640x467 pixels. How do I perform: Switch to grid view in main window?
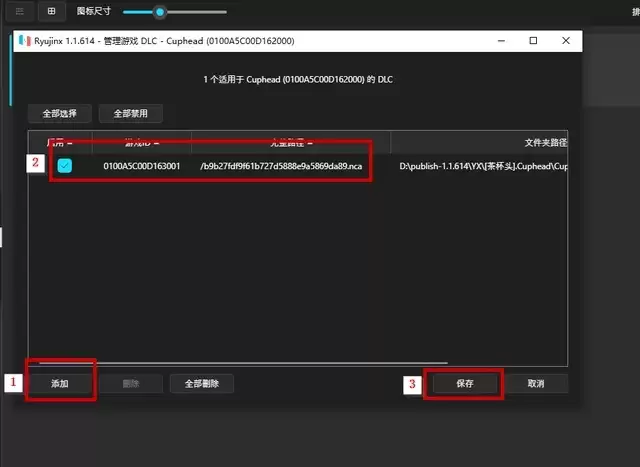(x=51, y=11)
